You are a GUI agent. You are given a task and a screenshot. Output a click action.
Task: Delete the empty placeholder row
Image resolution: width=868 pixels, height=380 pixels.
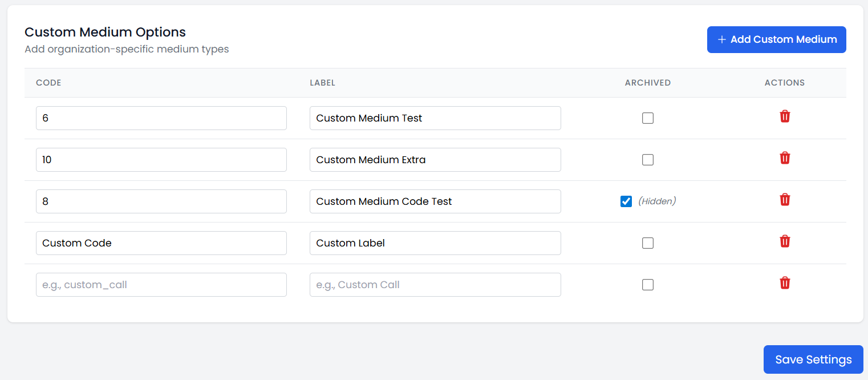(785, 283)
